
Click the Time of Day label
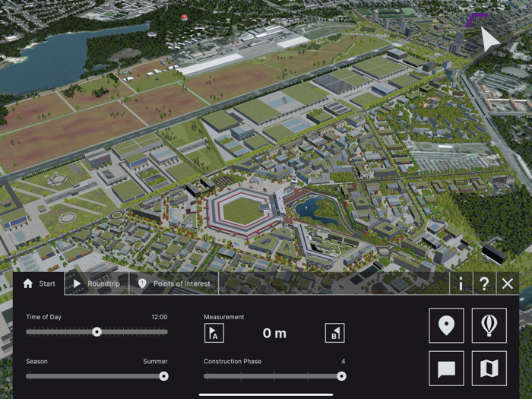(x=43, y=317)
